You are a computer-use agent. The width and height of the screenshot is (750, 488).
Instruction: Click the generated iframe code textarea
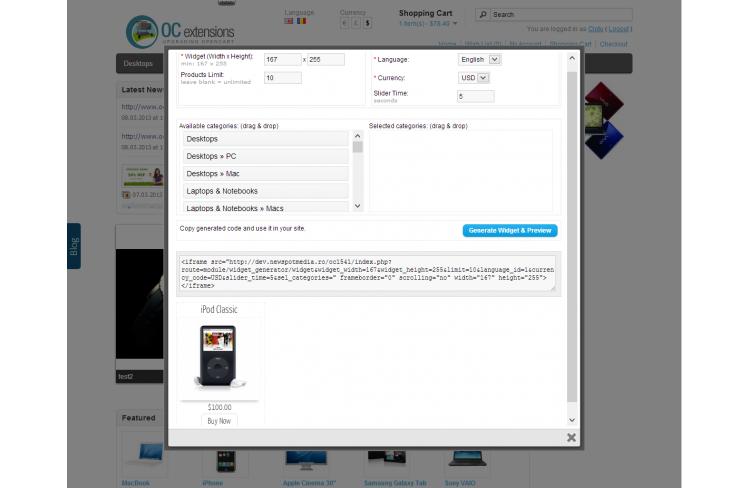(367, 273)
